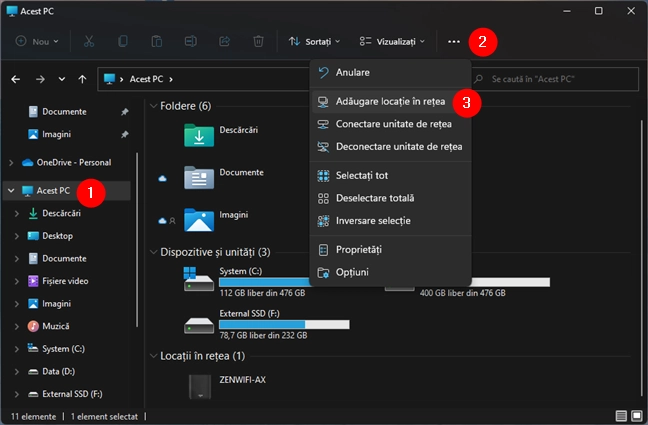Open the Descărcări folder icon in main pane
The width and height of the screenshot is (648, 425).
pos(199,135)
